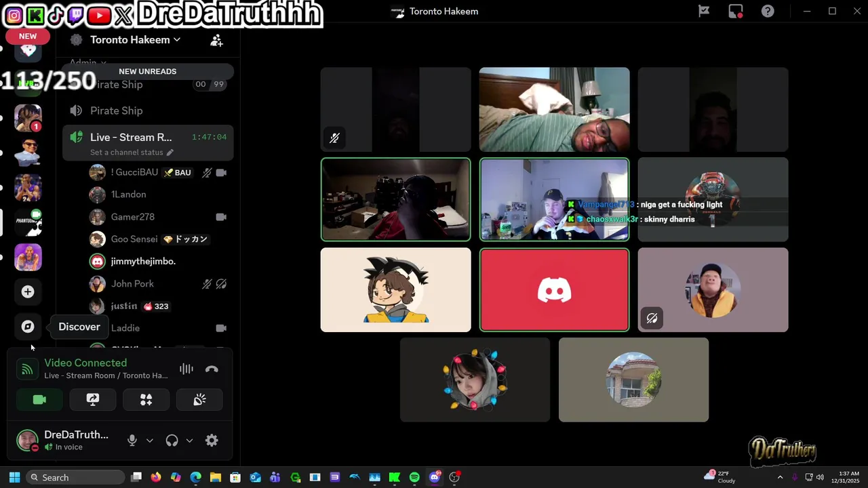Mute the microphone
868x488 pixels.
(132, 441)
